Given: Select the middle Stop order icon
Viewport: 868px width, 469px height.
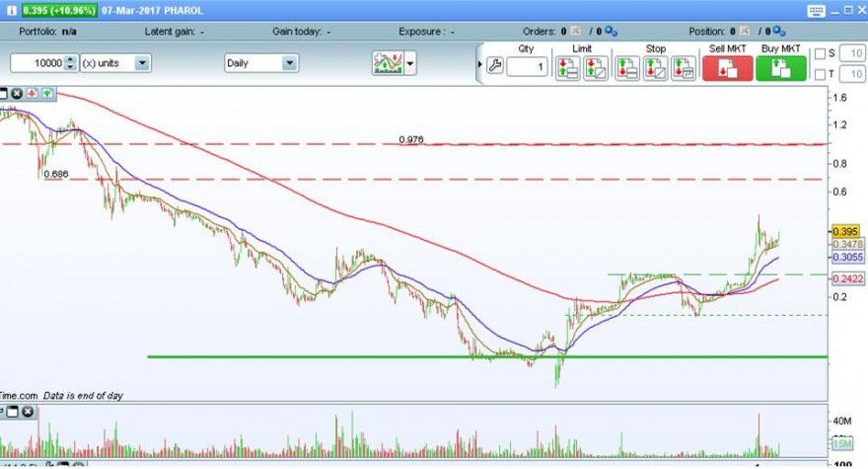Looking at the screenshot, I should tap(655, 68).
